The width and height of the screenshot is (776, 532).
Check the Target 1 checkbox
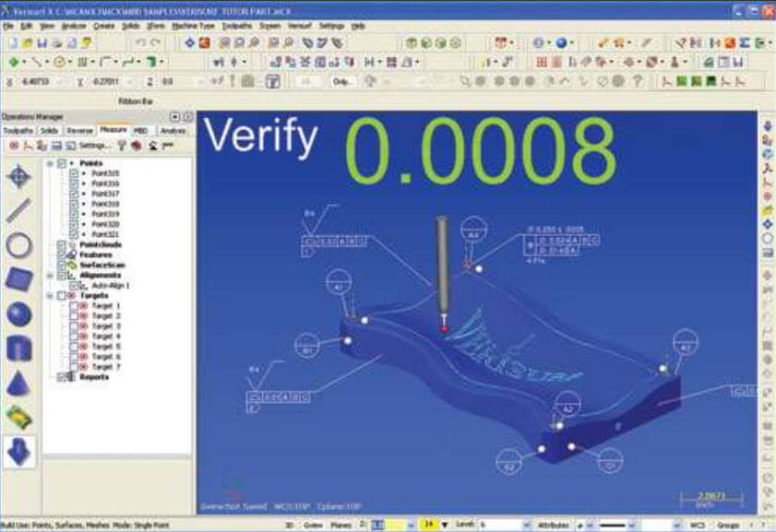point(73,306)
